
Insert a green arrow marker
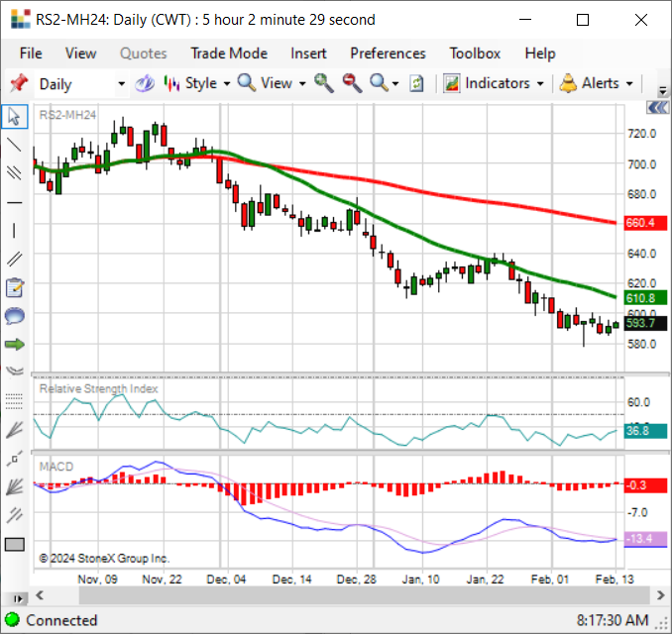15,345
